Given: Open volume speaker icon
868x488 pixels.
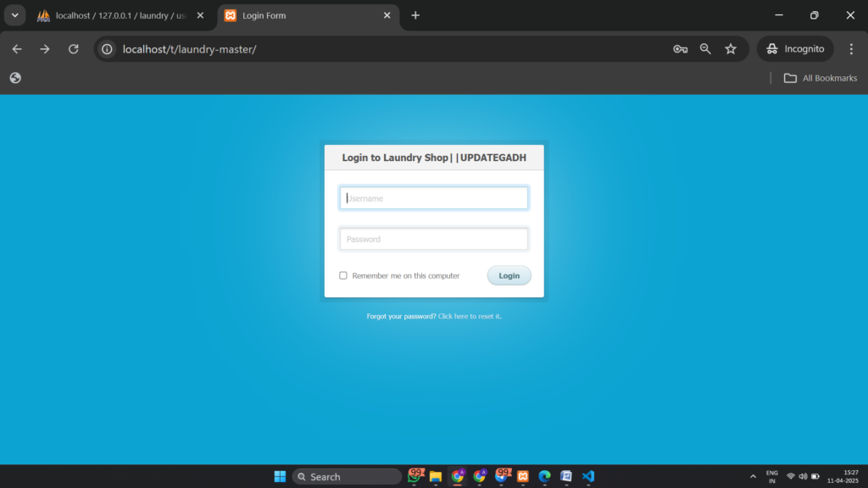Looking at the screenshot, I should point(803,476).
